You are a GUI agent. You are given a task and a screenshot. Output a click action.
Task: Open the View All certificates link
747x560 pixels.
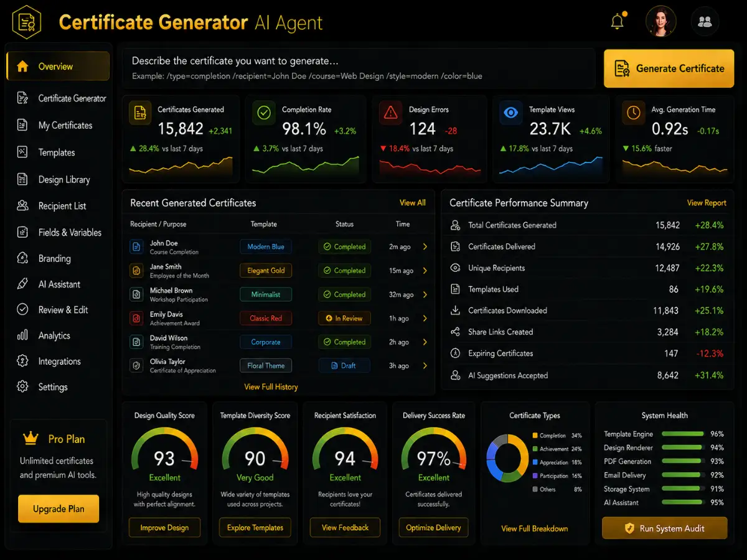click(413, 203)
